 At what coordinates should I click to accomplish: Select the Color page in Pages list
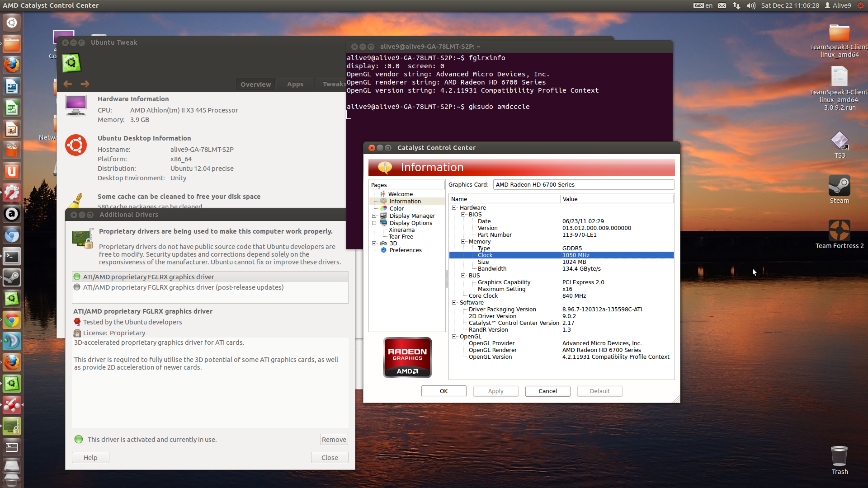[x=396, y=209]
